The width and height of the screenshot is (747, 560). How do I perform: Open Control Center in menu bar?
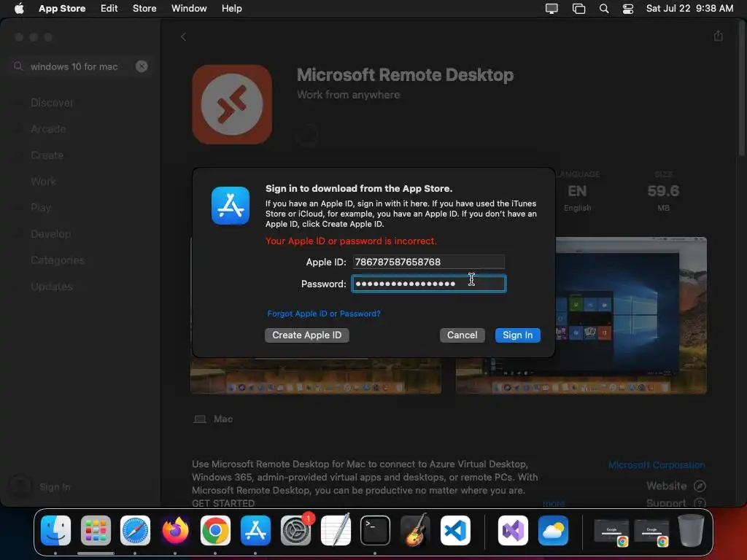coord(628,9)
